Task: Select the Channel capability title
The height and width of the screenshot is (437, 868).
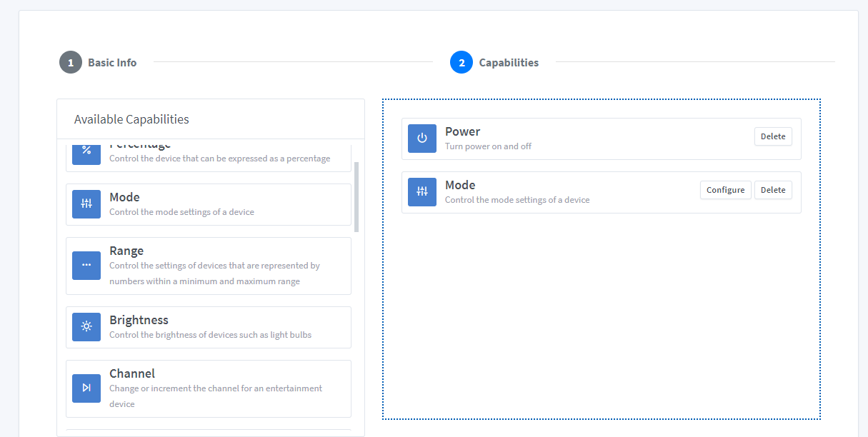Action: tap(132, 373)
